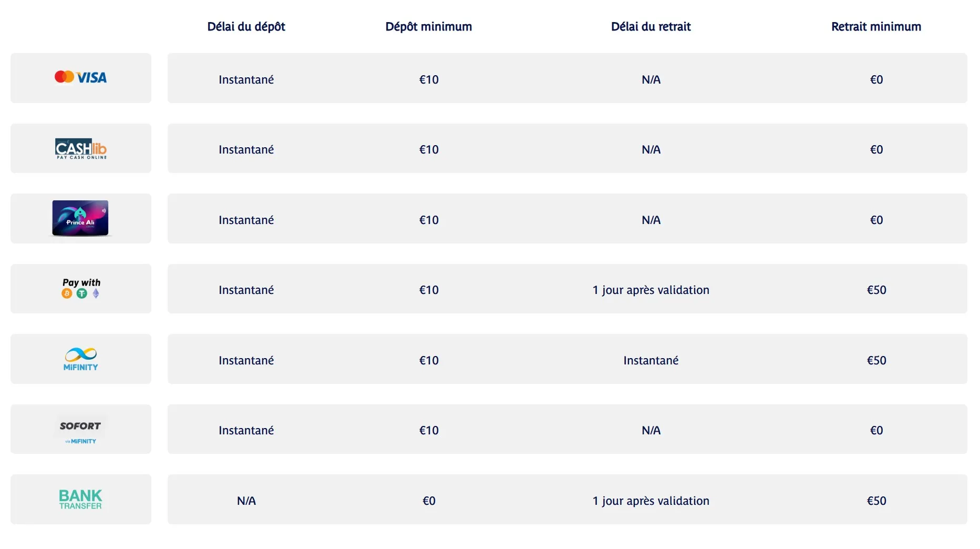Image resolution: width=980 pixels, height=549 pixels.
Task: Select the CASHlib payment logo
Action: click(x=80, y=149)
